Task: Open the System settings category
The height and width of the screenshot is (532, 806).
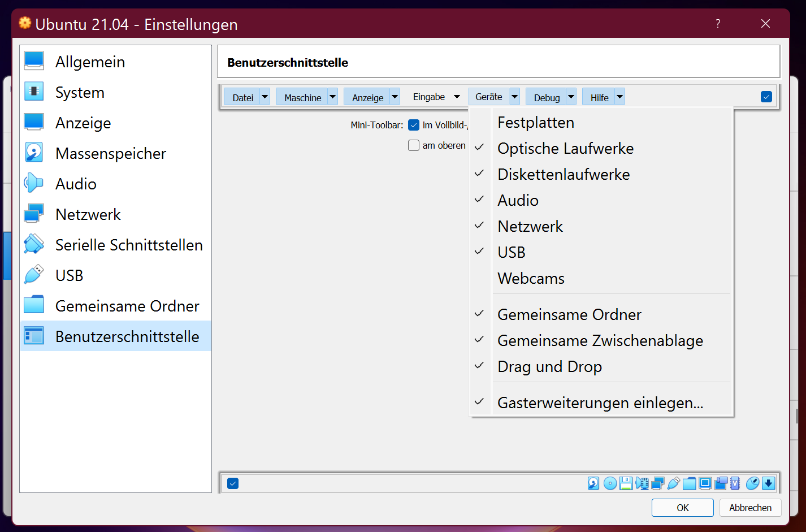Action: [x=115, y=92]
